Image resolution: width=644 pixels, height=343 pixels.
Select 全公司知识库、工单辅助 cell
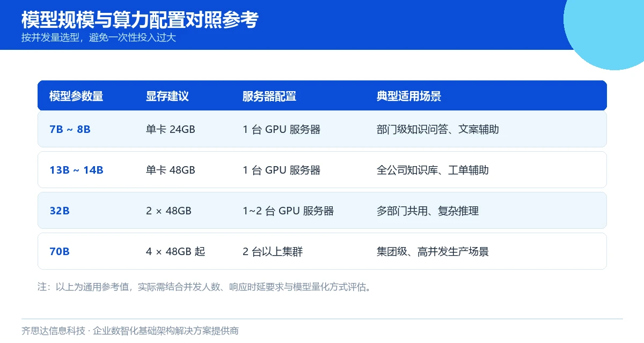pyautogui.click(x=433, y=170)
